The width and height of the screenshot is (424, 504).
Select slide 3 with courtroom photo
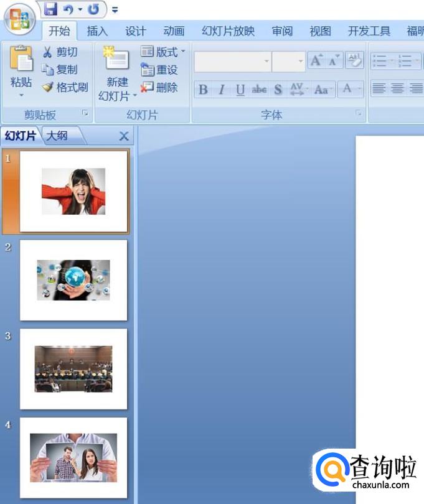[73, 369]
